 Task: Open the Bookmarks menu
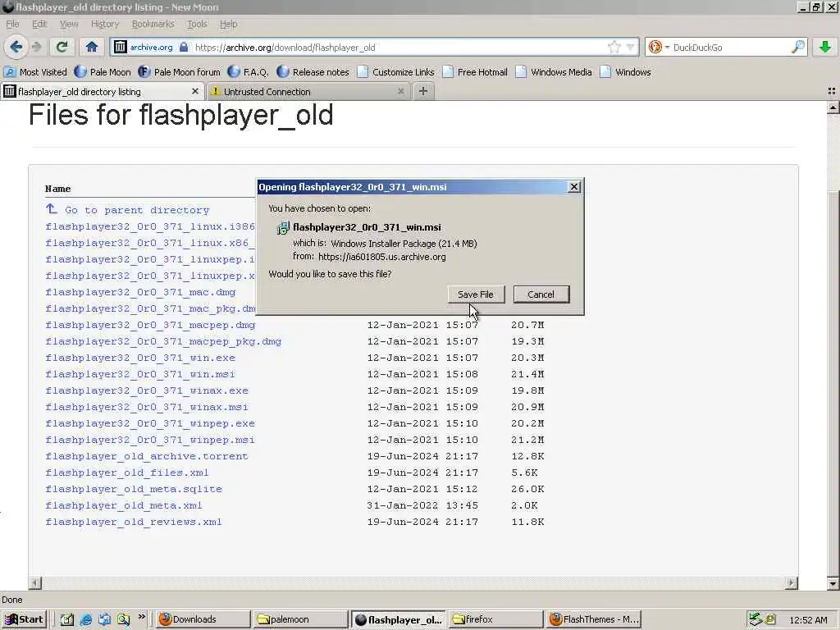click(153, 24)
